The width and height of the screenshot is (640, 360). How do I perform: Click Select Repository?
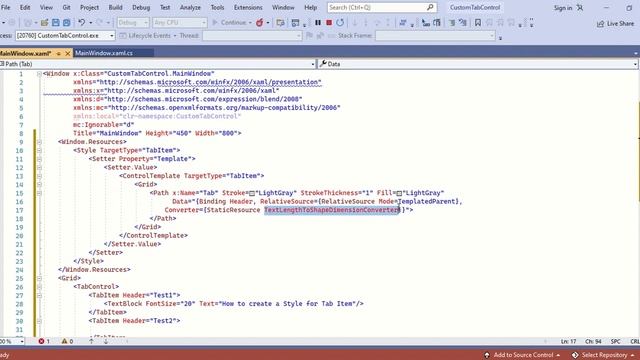(x=604, y=355)
